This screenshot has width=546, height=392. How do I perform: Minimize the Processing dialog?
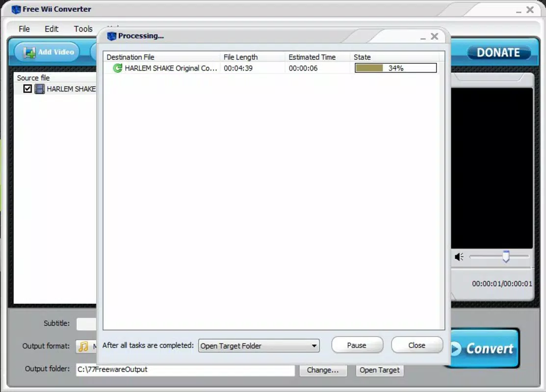point(423,37)
